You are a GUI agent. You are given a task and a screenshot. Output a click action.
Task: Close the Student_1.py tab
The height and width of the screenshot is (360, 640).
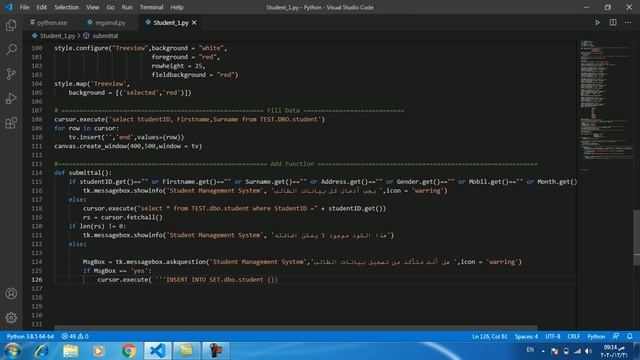click(194, 23)
